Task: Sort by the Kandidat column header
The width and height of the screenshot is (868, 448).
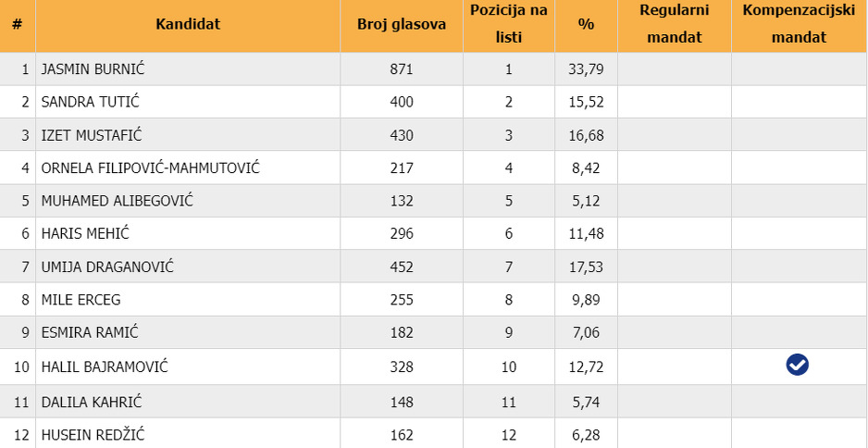Action: point(188,25)
